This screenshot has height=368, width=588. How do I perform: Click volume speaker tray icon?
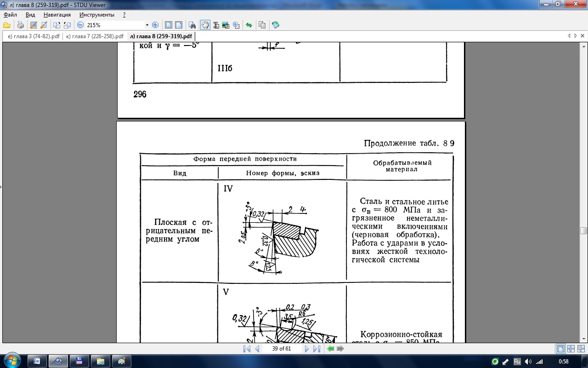(528, 362)
